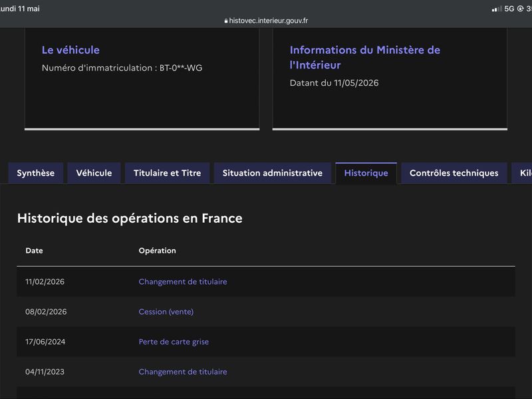532x399 pixels.
Task: Click Changement de titulaire dated 11/02/2026
Action: (183, 281)
